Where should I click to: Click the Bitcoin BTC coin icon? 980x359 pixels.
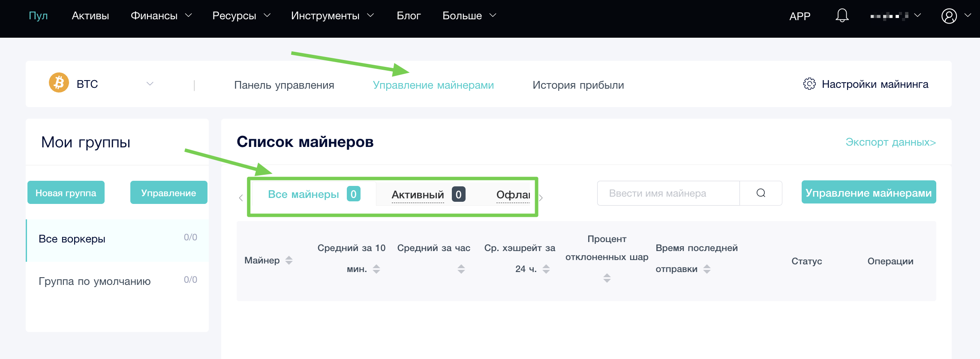point(59,83)
